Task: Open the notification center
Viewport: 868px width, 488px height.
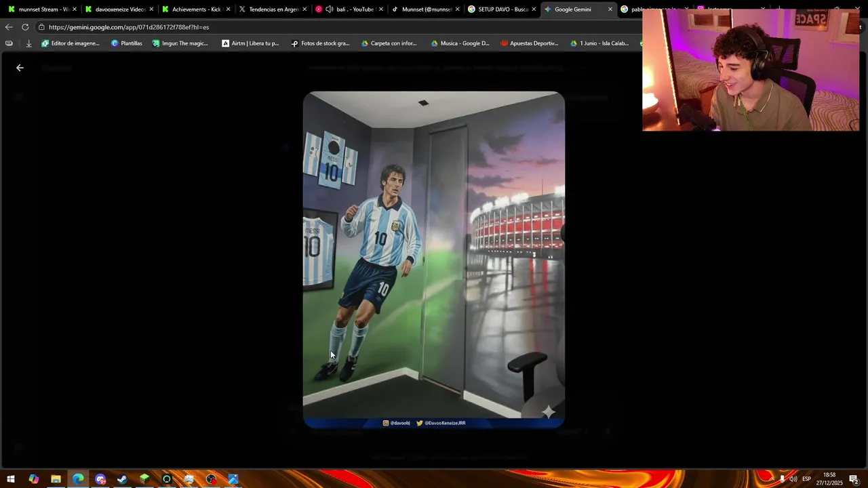Action: pyautogui.click(x=854, y=479)
